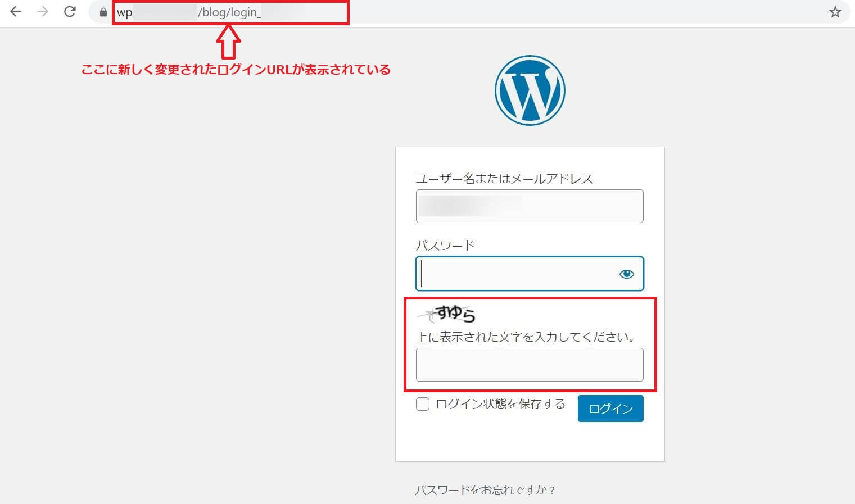Click the ログイン状態を保存する label text
The image size is (855, 504).
[x=500, y=404]
